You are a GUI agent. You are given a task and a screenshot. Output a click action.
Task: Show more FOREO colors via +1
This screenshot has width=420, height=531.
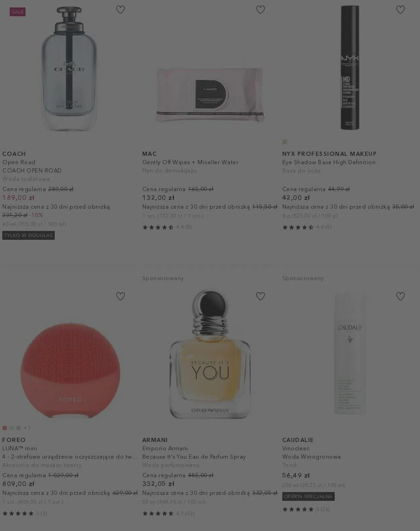point(27,428)
